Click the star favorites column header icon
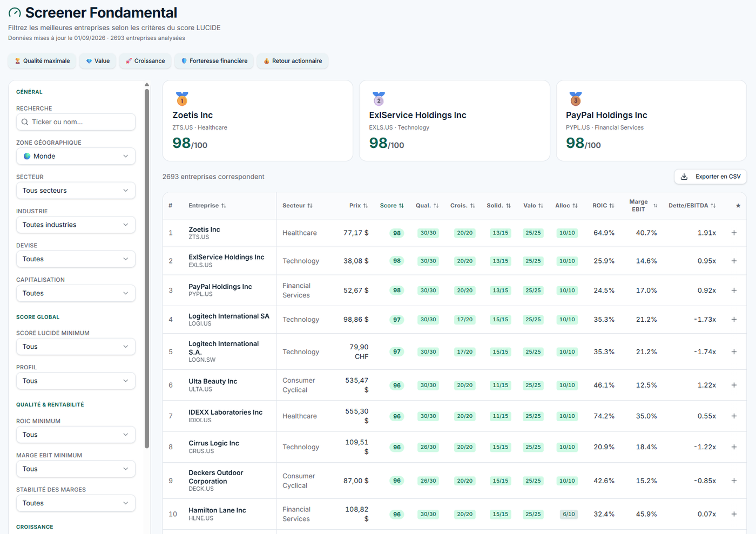 pos(738,206)
